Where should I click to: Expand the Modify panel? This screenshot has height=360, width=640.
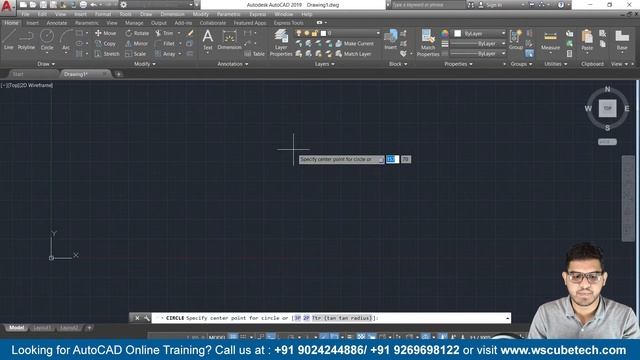(x=144, y=64)
